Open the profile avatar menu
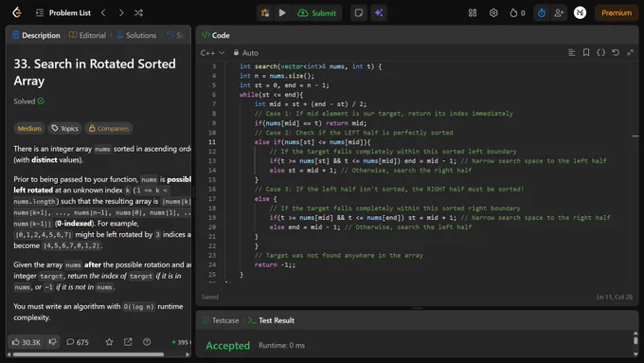 coord(580,12)
